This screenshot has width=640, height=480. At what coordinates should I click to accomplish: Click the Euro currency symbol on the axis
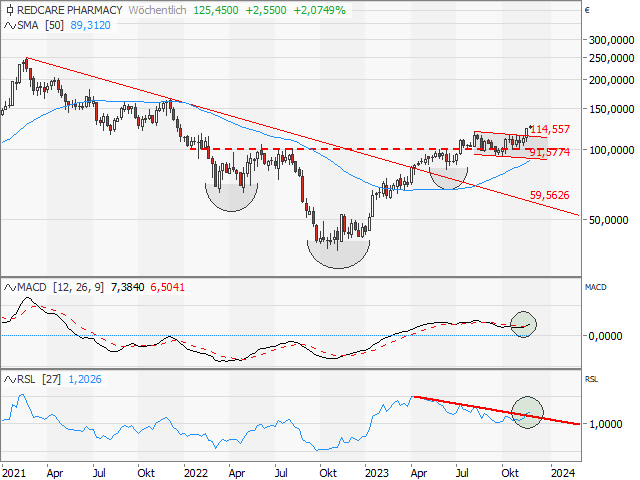click(x=587, y=10)
